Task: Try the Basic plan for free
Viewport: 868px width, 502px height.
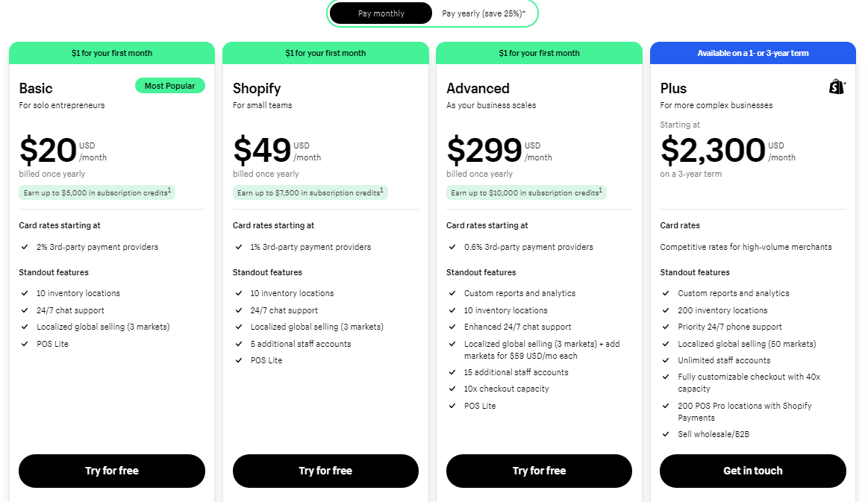Action: (111, 471)
